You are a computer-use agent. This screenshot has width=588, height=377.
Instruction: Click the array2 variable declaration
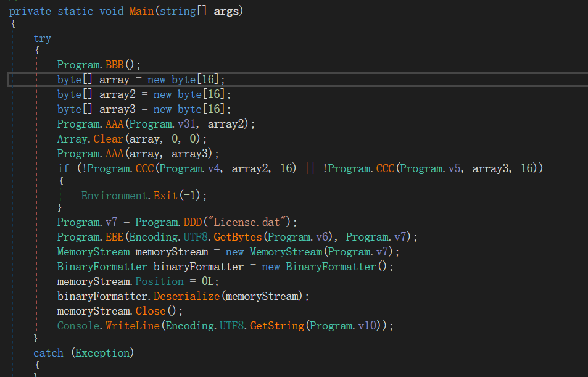click(x=117, y=94)
